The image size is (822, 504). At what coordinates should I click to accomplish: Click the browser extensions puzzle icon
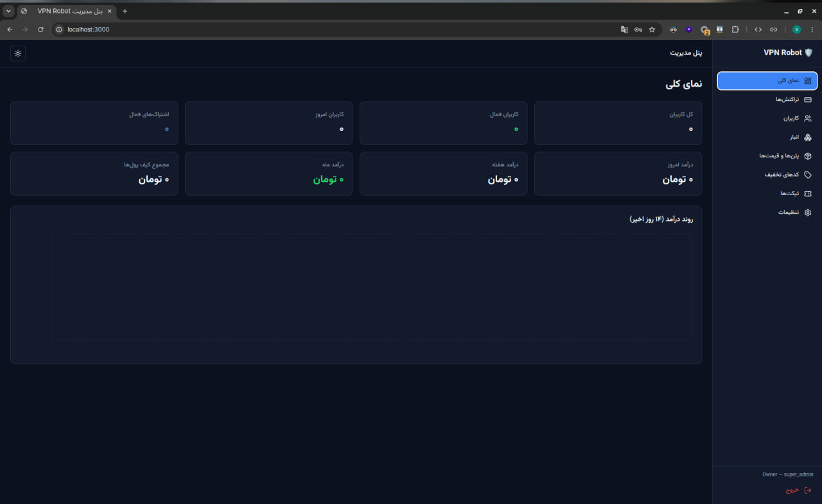pyautogui.click(x=735, y=30)
